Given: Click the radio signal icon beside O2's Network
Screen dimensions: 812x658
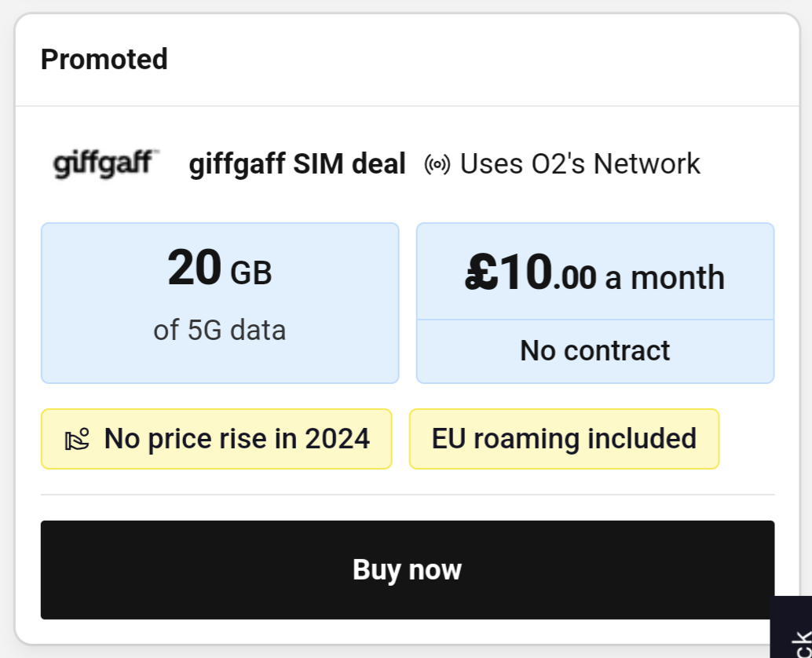Looking at the screenshot, I should [436, 164].
